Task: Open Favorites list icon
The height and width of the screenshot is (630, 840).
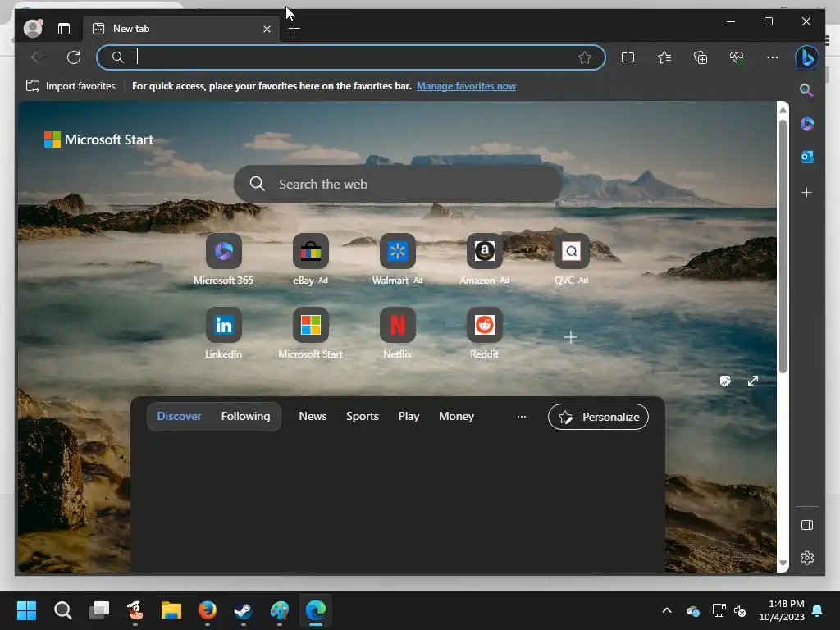Action: tap(664, 57)
